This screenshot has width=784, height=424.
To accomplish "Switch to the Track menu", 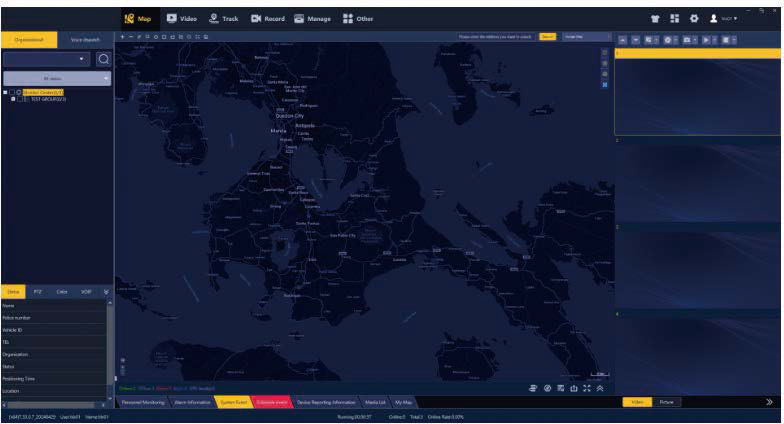I will (x=222, y=18).
